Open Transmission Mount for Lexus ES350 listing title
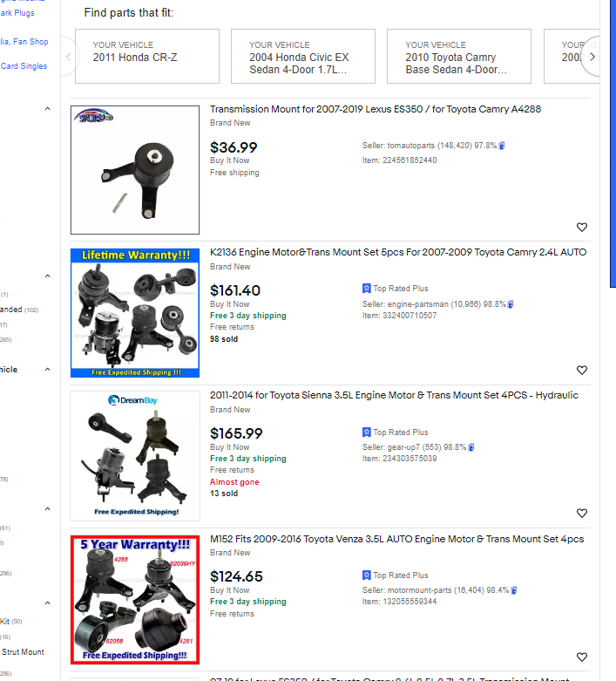The width and height of the screenshot is (616, 681). click(x=376, y=110)
